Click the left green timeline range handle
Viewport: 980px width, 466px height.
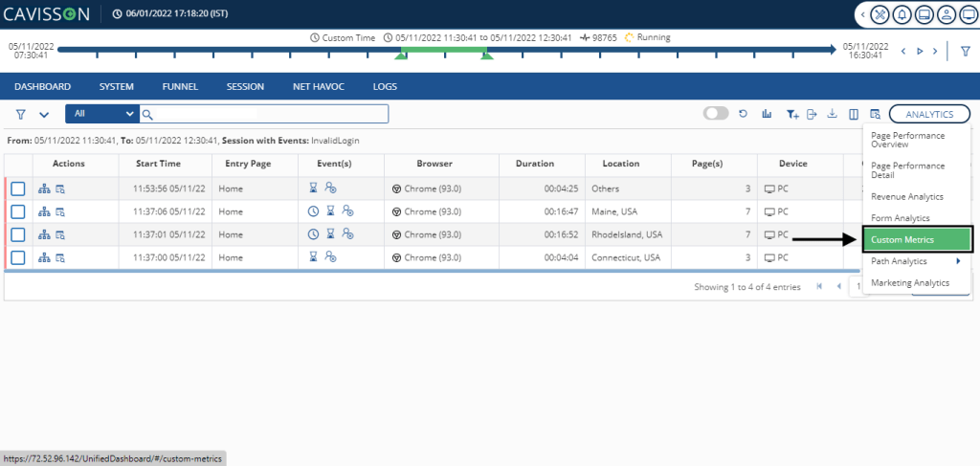point(401,56)
